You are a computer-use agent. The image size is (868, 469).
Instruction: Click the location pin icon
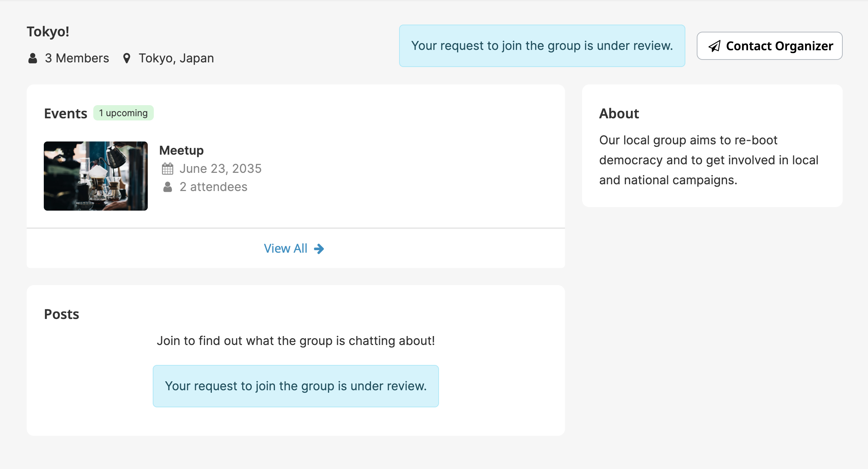(x=126, y=58)
